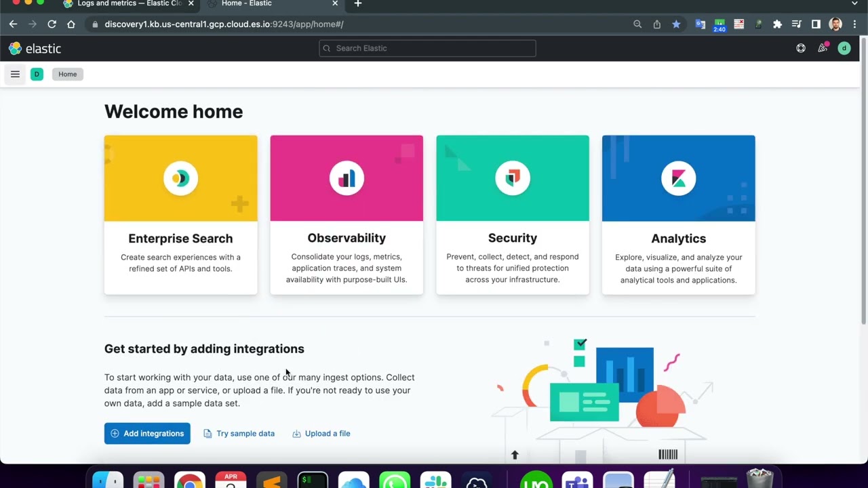Open the Security card
The image size is (868, 488).
[x=513, y=215]
